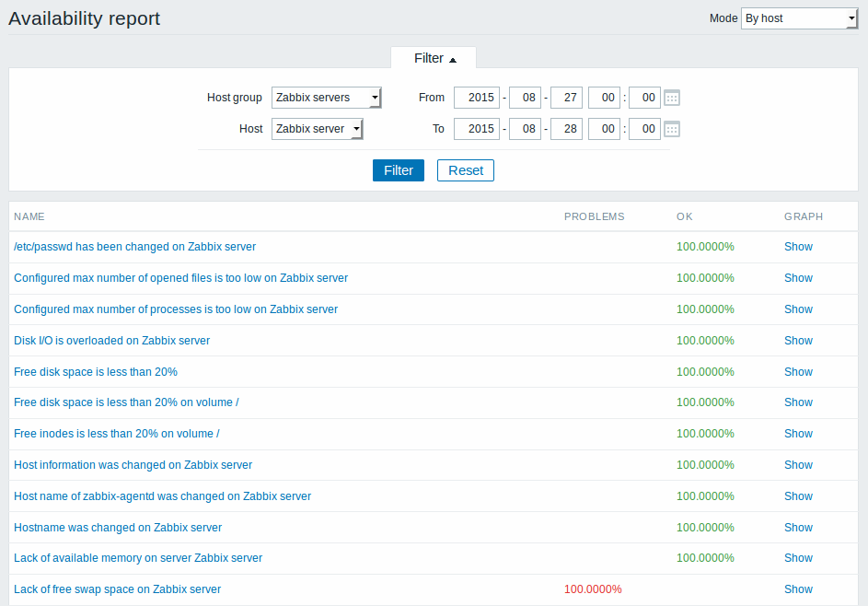Show graph for Host information was changed
The height and width of the screenshot is (606, 868).
(798, 465)
